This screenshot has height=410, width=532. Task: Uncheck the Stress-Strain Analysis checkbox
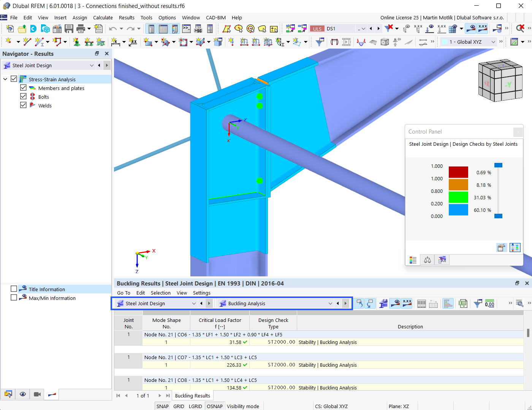14,79
